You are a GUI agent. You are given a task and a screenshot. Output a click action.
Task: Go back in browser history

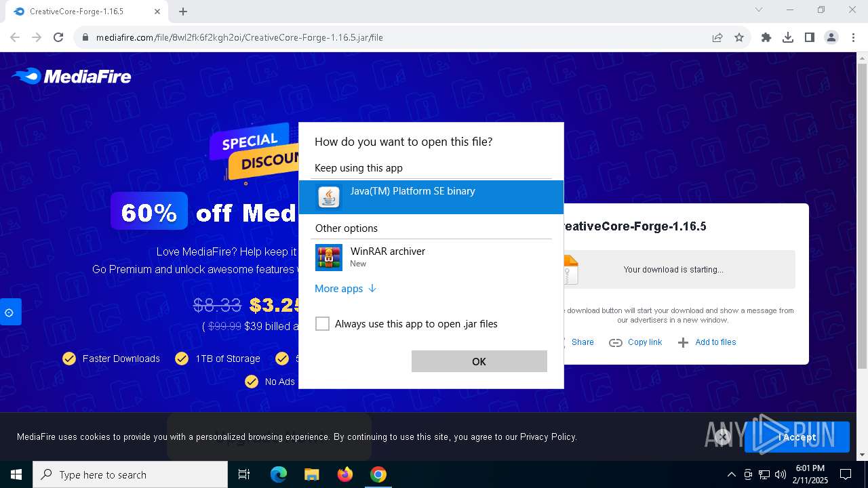[15, 37]
